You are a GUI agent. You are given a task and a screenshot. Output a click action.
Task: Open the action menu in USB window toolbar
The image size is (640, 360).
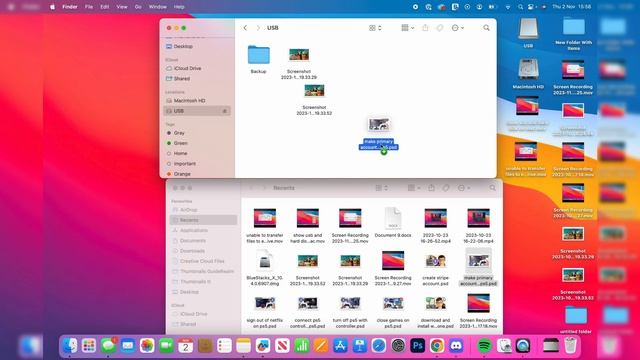coord(458,28)
